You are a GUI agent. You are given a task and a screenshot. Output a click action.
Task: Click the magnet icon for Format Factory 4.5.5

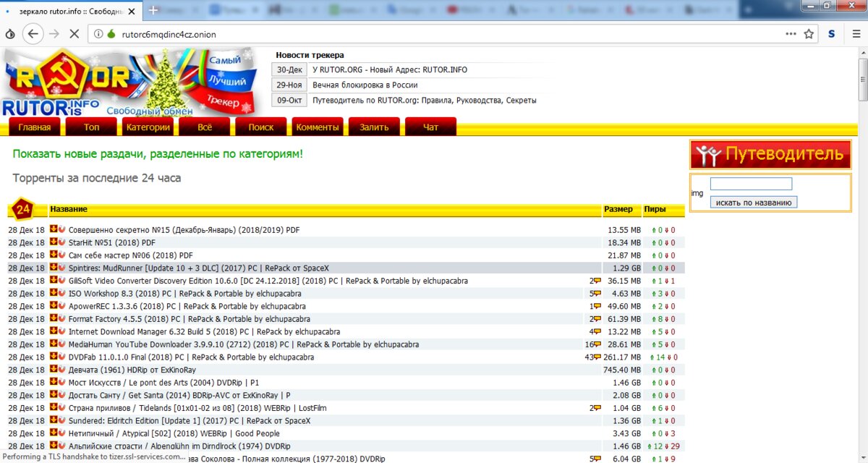point(61,318)
